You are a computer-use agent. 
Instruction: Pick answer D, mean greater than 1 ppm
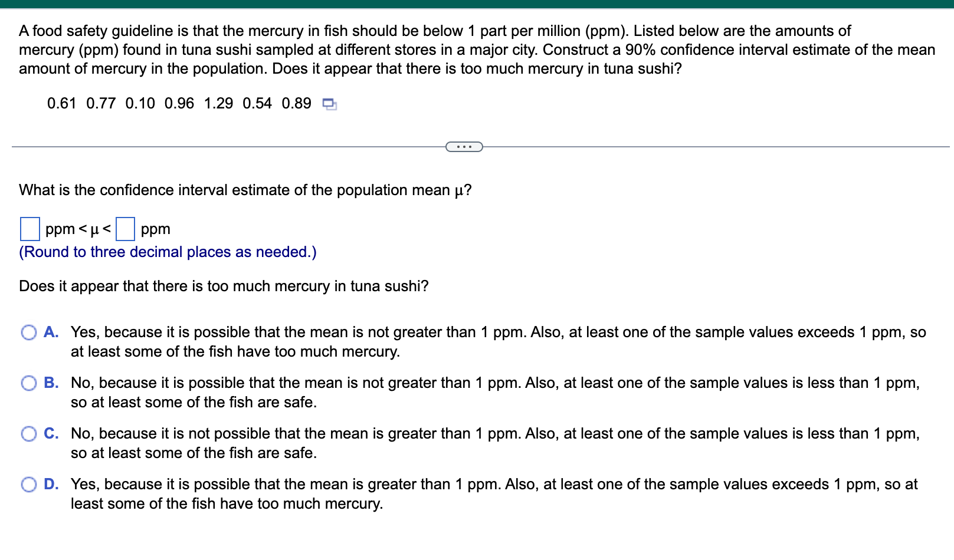pos(28,485)
